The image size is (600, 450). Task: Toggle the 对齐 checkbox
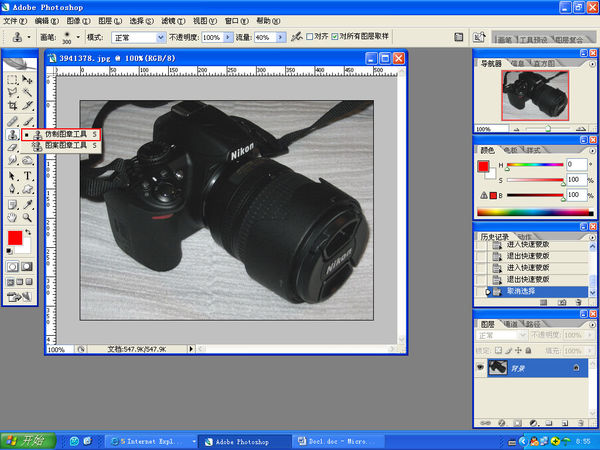pos(310,37)
